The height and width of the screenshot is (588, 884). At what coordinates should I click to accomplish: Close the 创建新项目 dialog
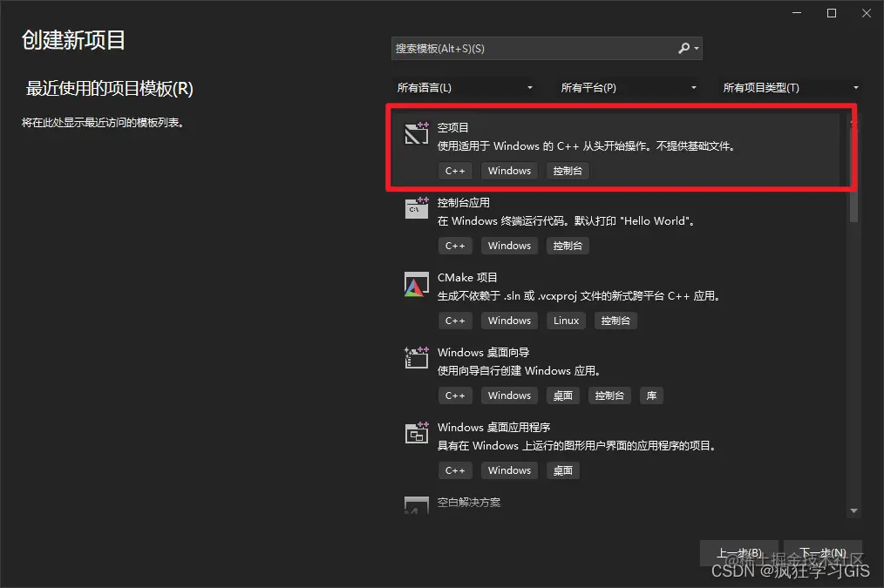click(x=867, y=13)
